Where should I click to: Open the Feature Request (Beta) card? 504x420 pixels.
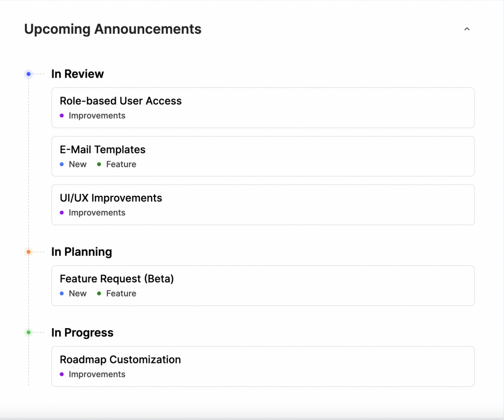(263, 285)
